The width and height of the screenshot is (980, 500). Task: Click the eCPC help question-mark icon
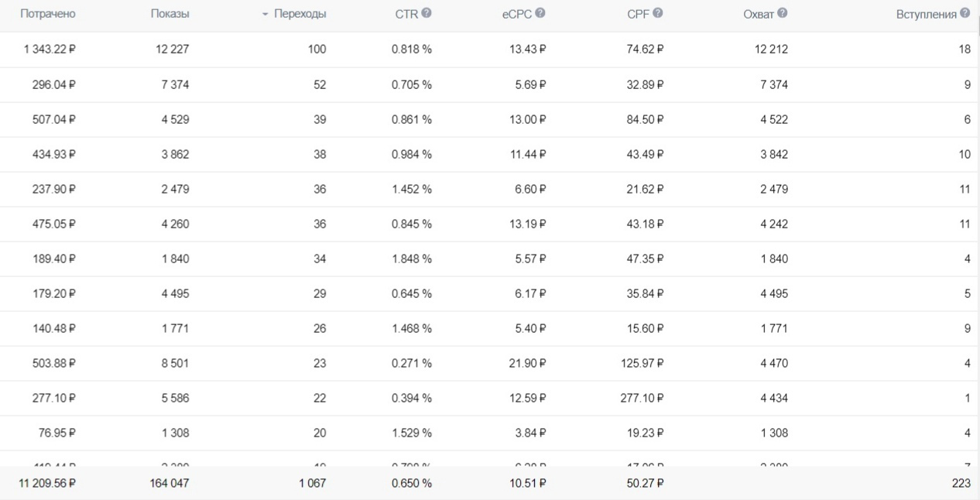tap(540, 13)
